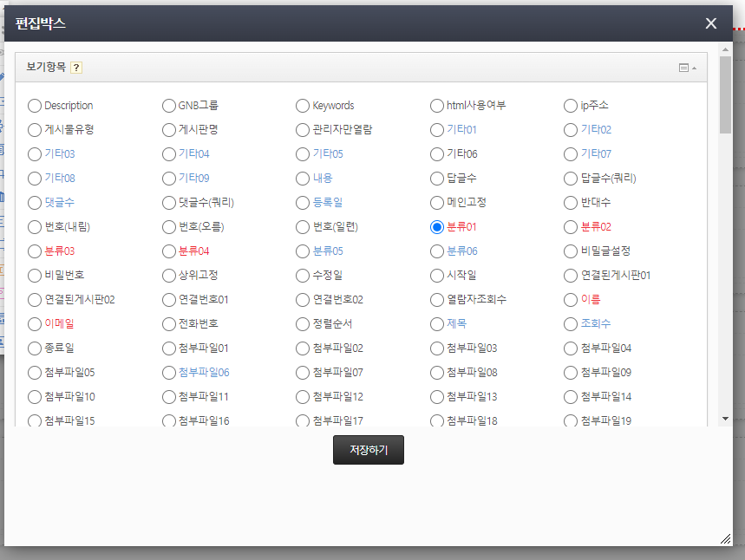Collapse the 보기항목 panel using its header icon
745x560 pixels.
click(687, 68)
